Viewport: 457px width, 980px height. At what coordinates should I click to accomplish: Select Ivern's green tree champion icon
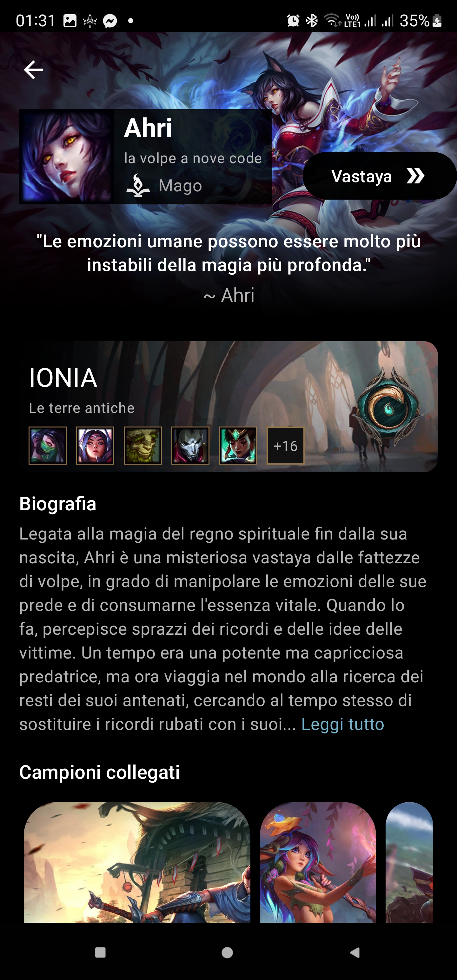tap(143, 446)
